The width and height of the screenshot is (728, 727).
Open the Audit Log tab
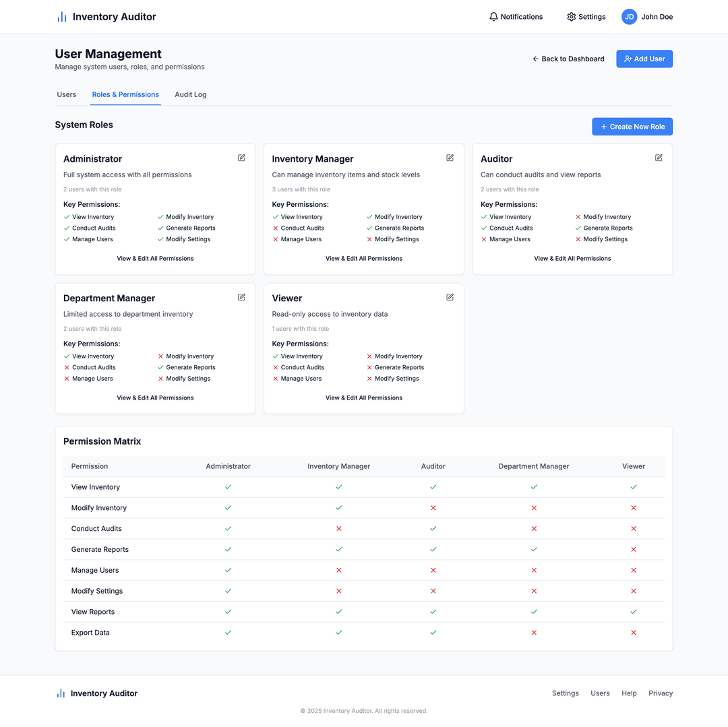click(190, 94)
